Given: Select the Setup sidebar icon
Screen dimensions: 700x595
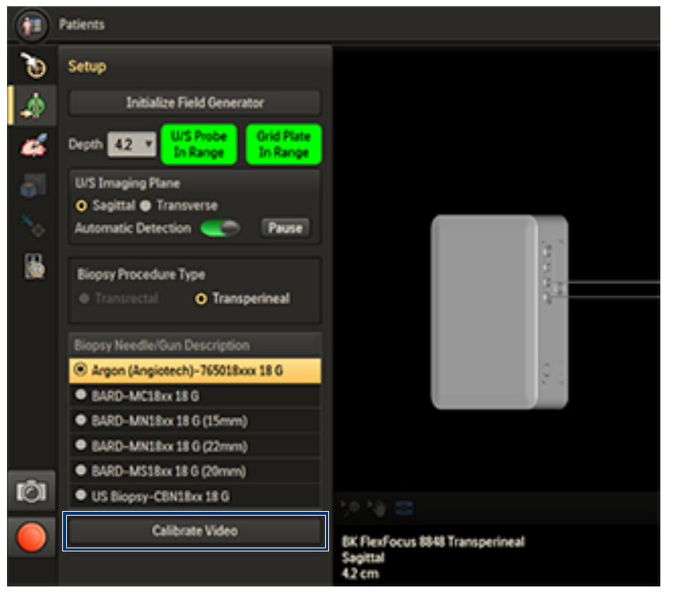Looking at the screenshot, I should tap(34, 106).
